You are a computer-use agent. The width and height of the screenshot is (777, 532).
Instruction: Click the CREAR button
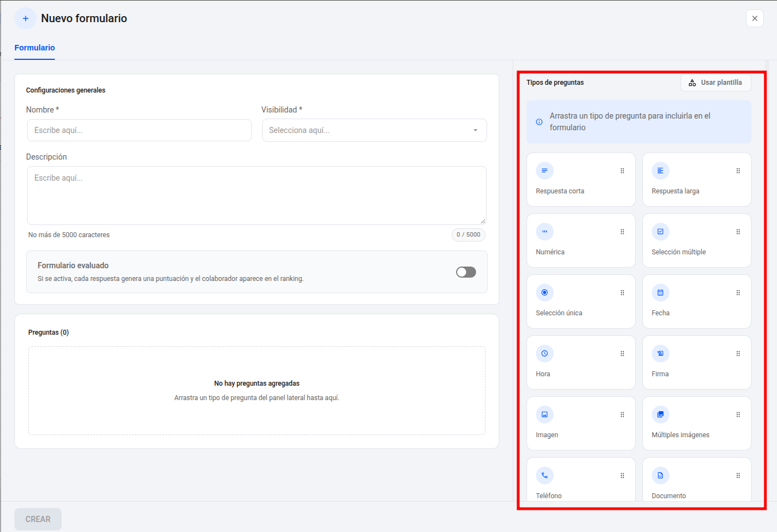click(38, 519)
